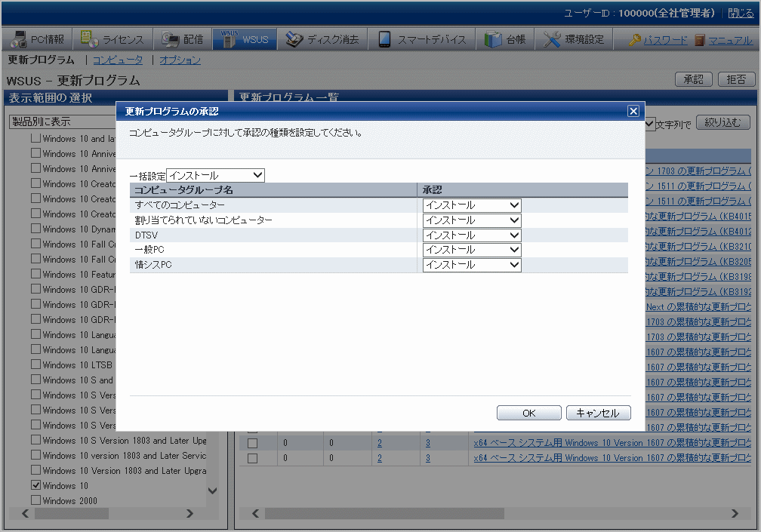The height and width of the screenshot is (532, 761).
Task: Click the ディスク消去 disk erase icon
Action: click(x=294, y=39)
